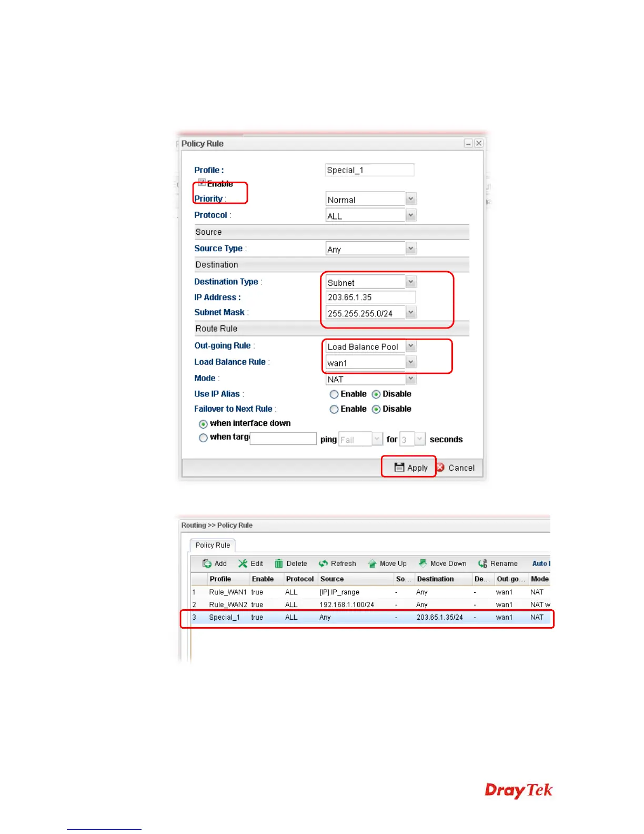Click the Apply button
Image resolution: width=644 pixels, height=834 pixels.
(x=411, y=468)
